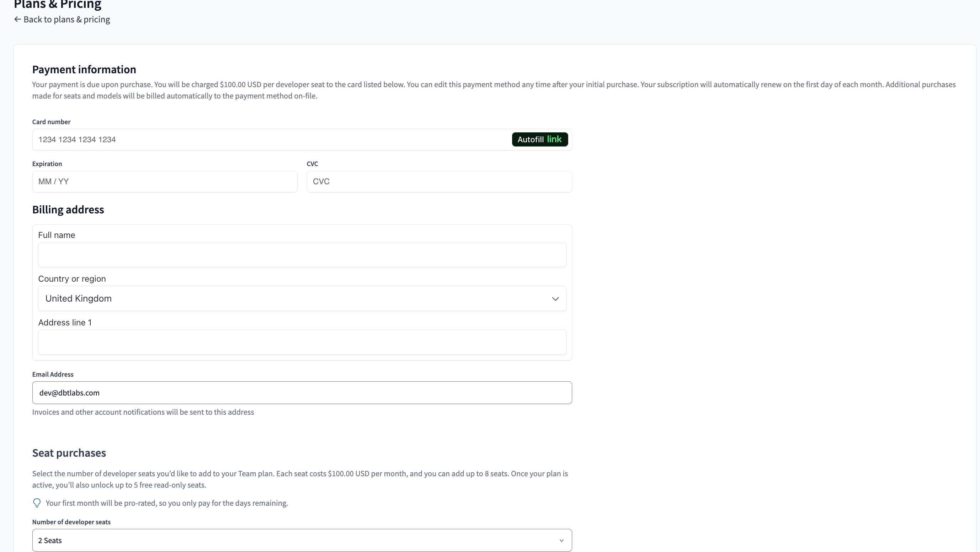Click the Number of developer seats label

(71, 522)
